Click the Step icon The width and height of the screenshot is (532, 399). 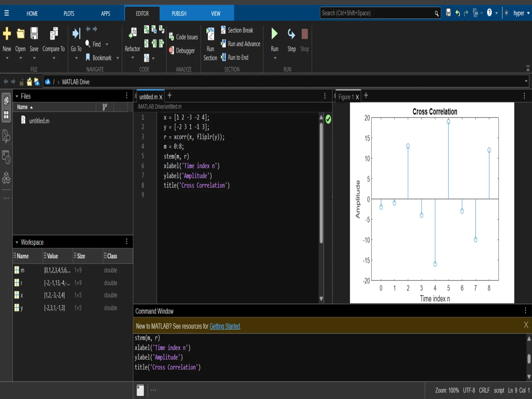[291, 34]
